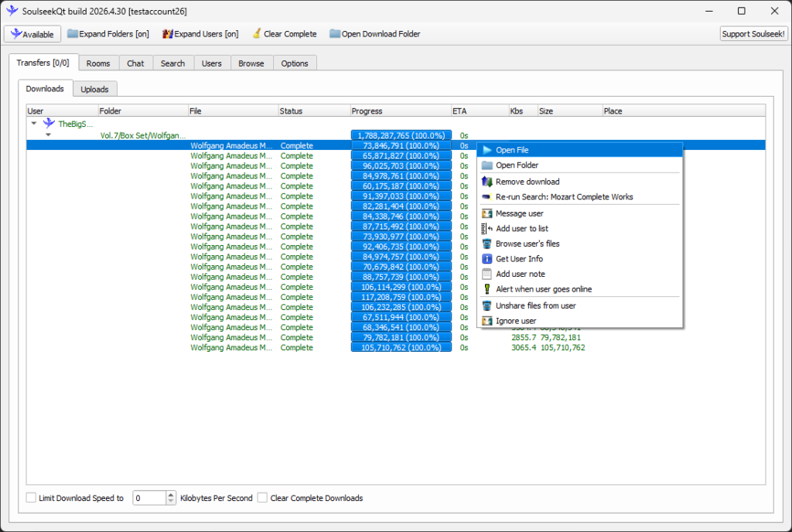Sort by the Kbs column header
This screenshot has height=532, width=792.
tap(524, 111)
